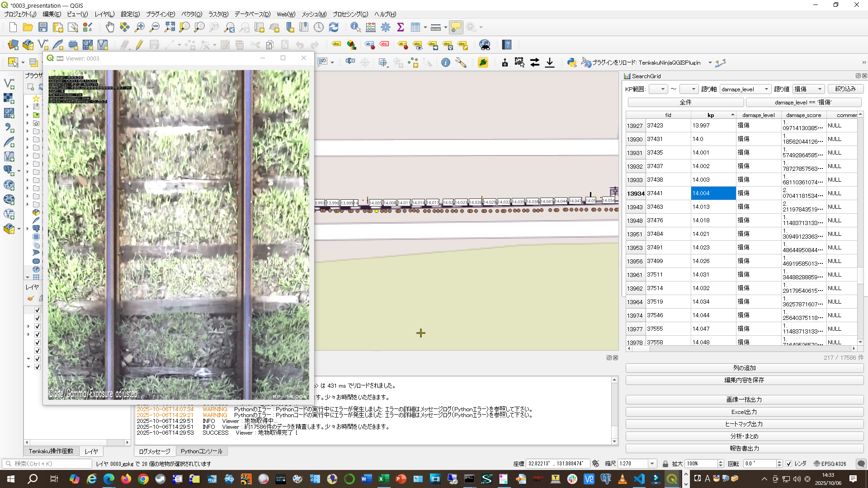Open the Python console icon
The height and width of the screenshot is (488, 868).
click(571, 63)
